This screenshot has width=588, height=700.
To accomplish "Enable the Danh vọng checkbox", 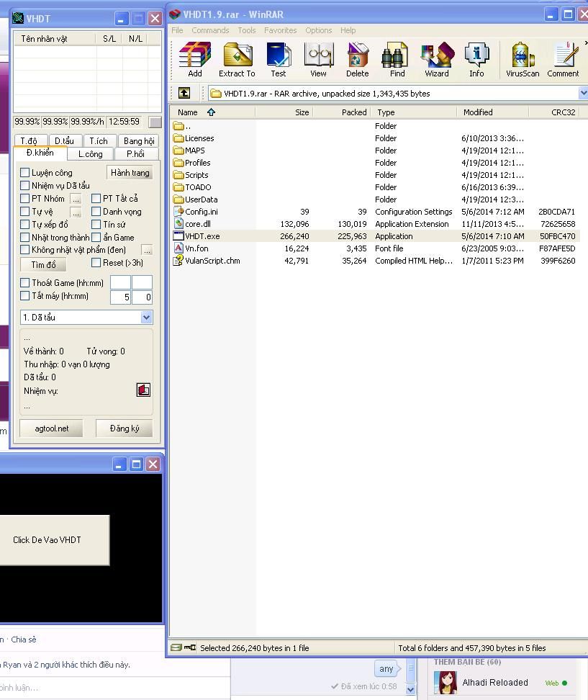I will click(96, 211).
